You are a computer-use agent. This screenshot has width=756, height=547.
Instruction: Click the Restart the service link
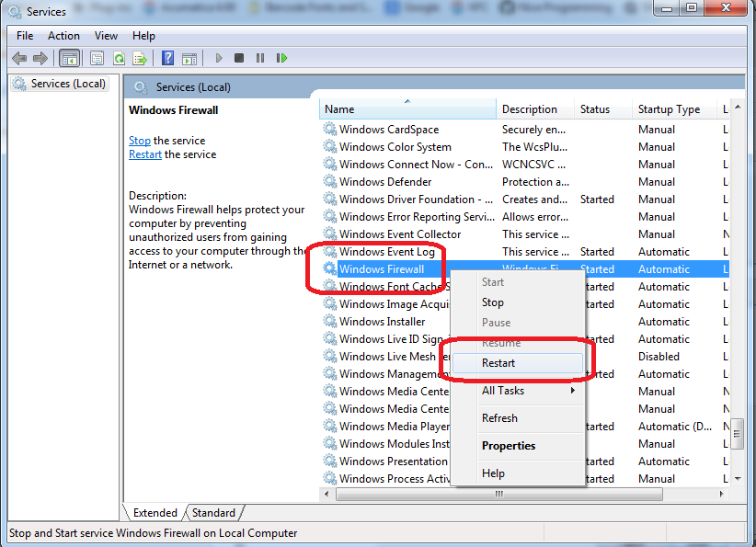click(145, 154)
